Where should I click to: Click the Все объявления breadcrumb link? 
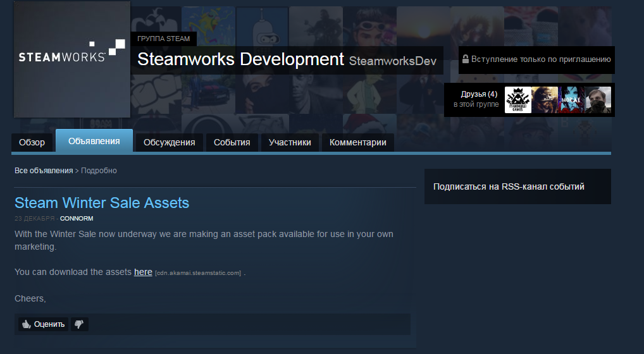click(x=44, y=171)
